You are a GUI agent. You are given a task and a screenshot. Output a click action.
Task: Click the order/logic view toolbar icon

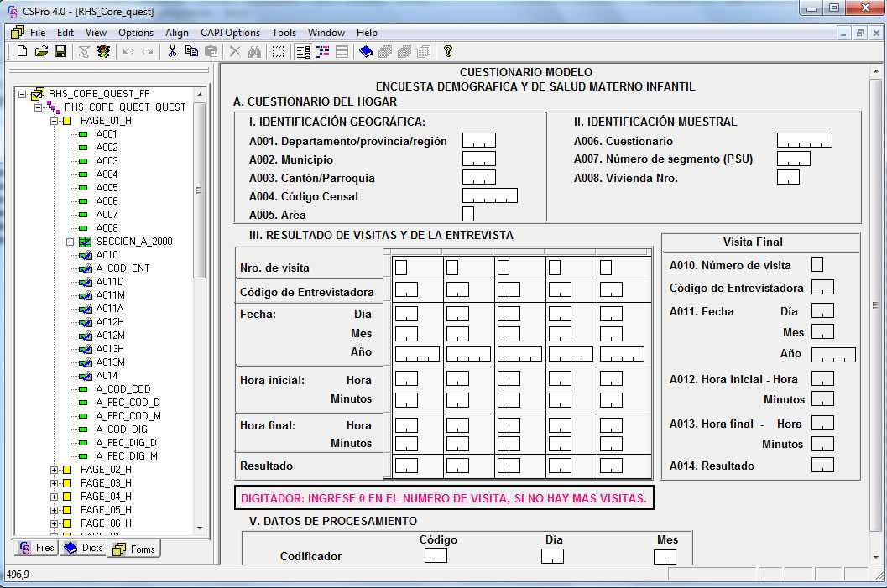[x=322, y=51]
